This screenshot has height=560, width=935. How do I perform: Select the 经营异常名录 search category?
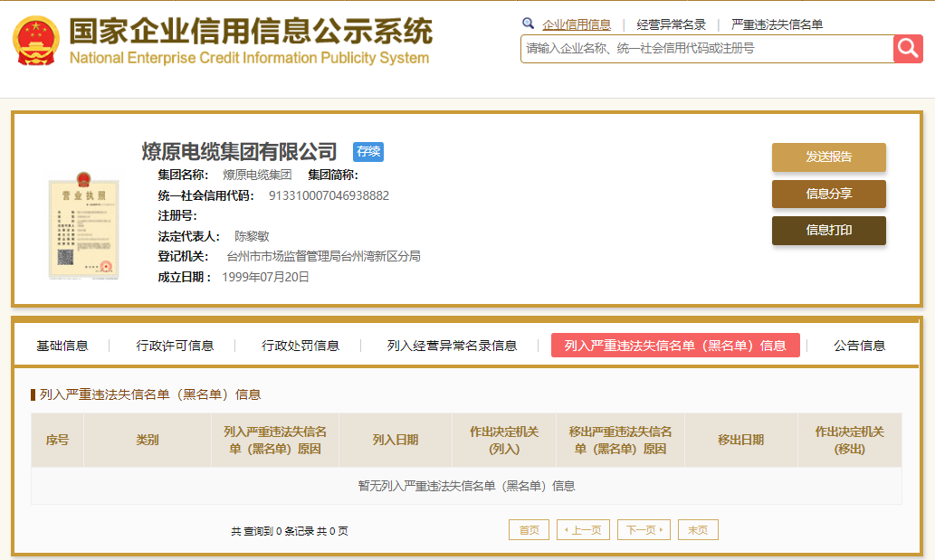point(671,24)
